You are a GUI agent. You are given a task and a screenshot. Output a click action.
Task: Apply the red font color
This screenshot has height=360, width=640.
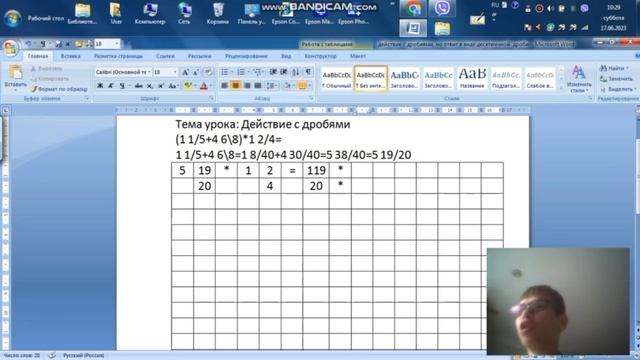coord(204,86)
